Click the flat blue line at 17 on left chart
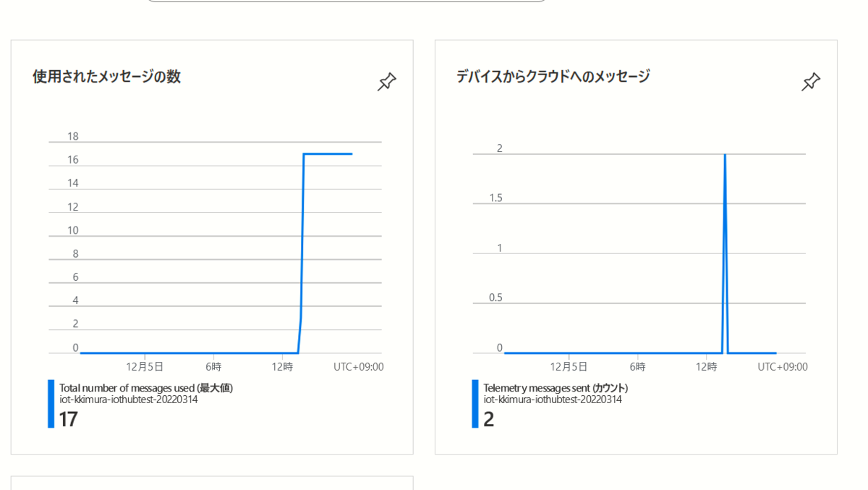Viewport: 868px width, 490px height. pyautogui.click(x=328, y=153)
